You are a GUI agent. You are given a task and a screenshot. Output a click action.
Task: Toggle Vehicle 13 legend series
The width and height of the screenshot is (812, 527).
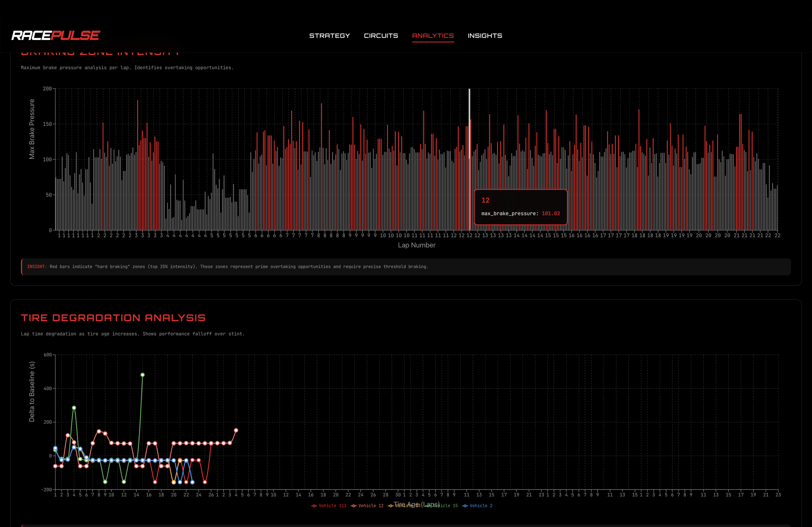[406, 506]
